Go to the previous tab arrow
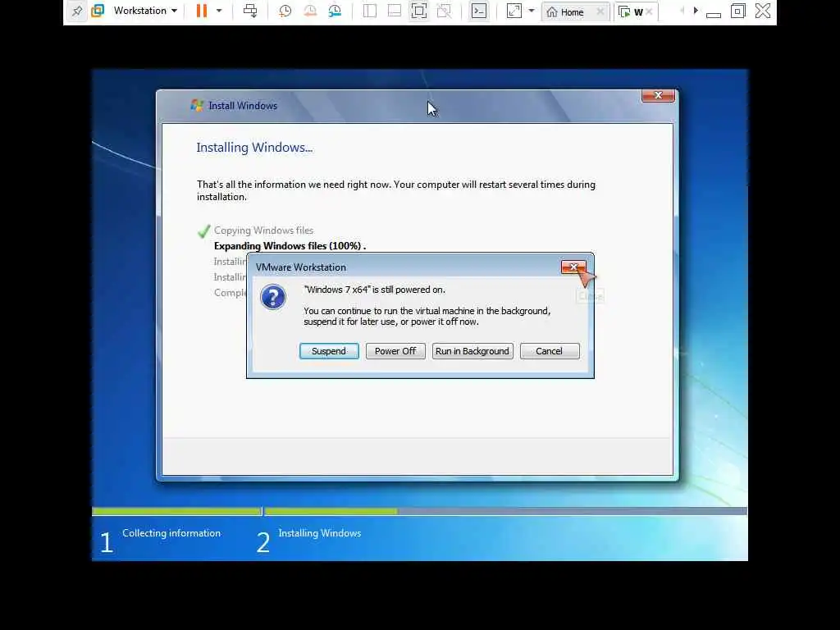840x630 pixels. pyautogui.click(x=682, y=10)
